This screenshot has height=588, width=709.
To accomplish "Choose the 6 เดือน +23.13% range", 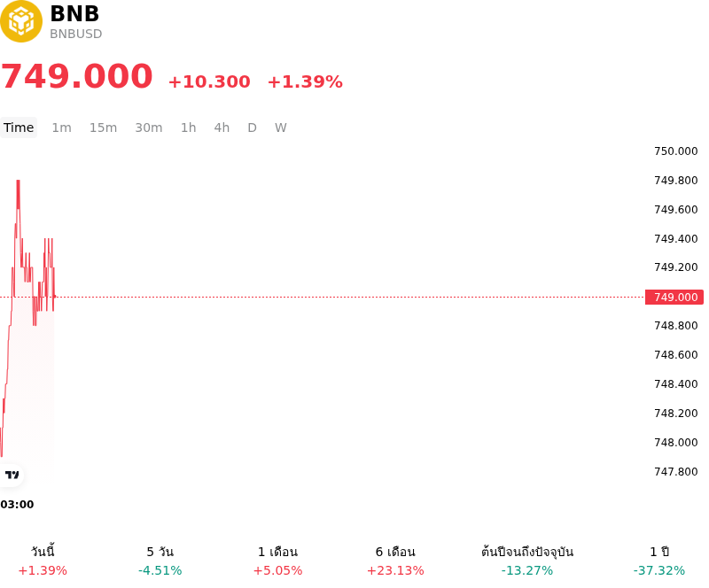I will click(395, 561).
